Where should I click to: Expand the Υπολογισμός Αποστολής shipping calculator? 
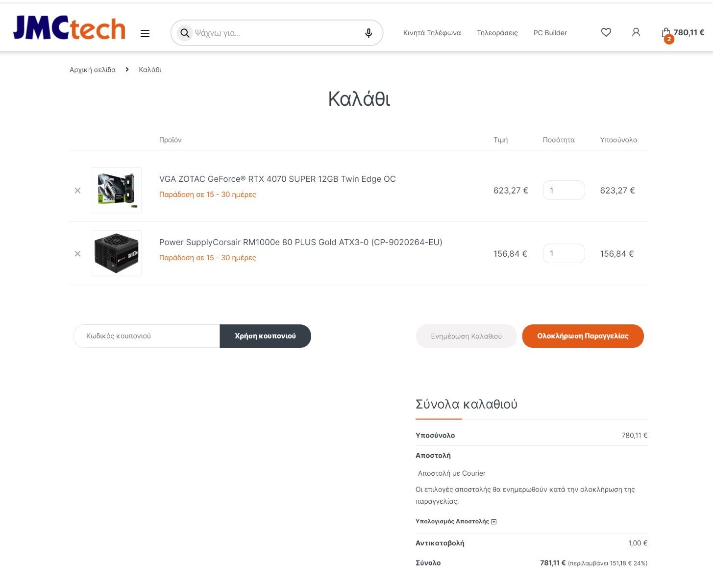coord(456,521)
